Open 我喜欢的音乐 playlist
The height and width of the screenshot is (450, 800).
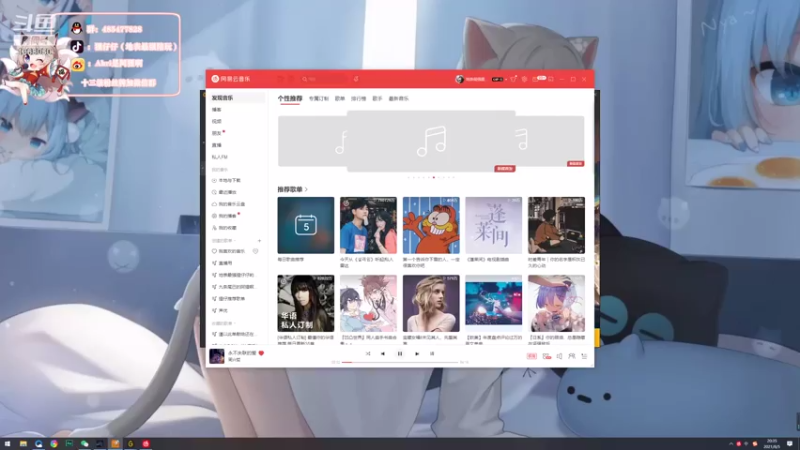pos(229,251)
